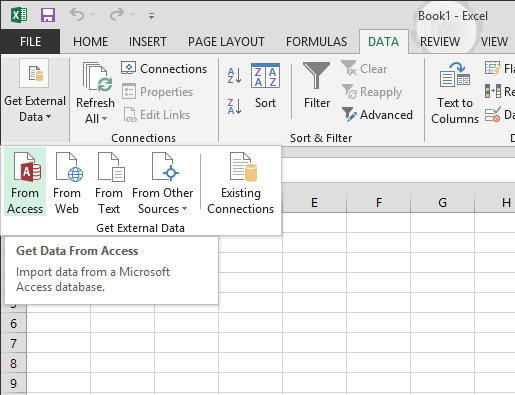Open the Redo history dropdown arrow
Viewport: 515px width, 395px height.
click(133, 15)
